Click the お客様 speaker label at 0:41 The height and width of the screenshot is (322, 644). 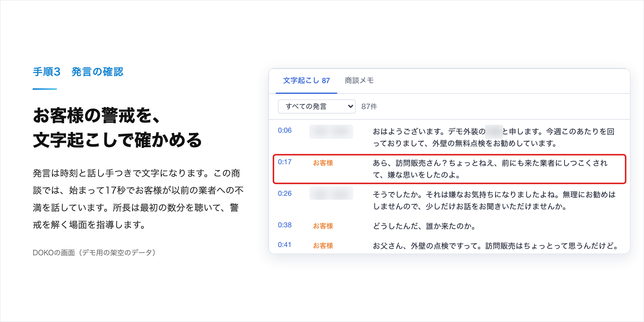click(323, 246)
